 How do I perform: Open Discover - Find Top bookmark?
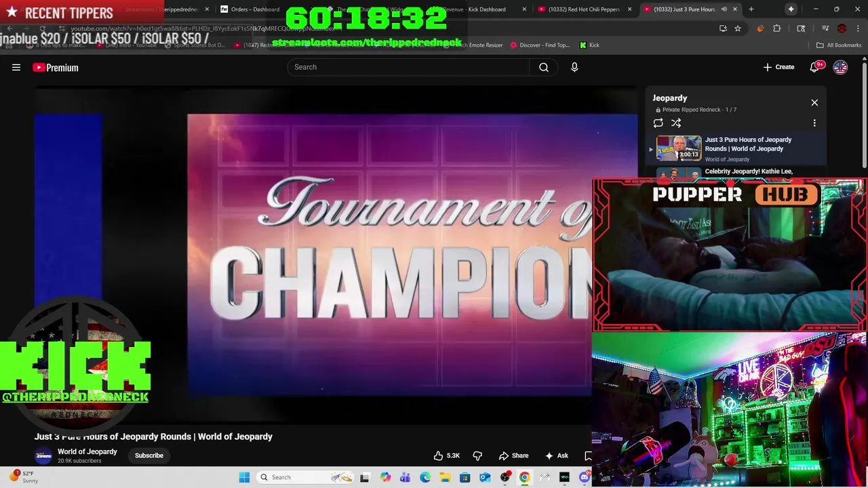[540, 45]
